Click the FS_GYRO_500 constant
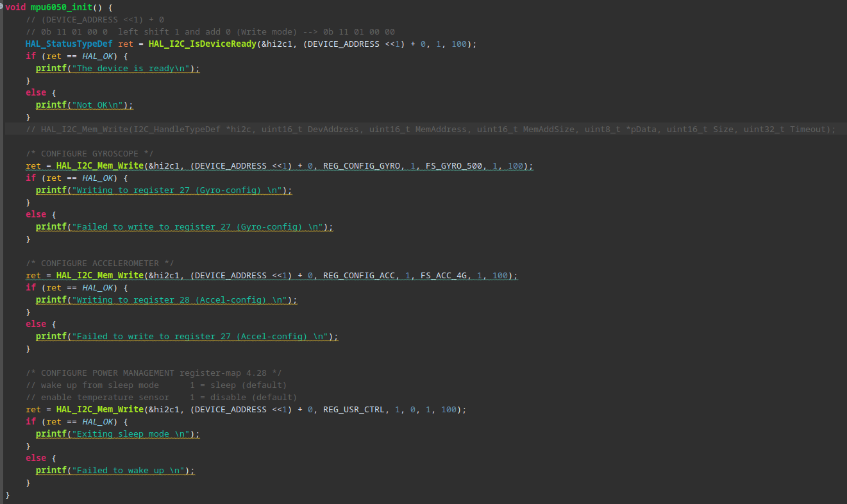Viewport: 847px width, 504px height. 453,166
